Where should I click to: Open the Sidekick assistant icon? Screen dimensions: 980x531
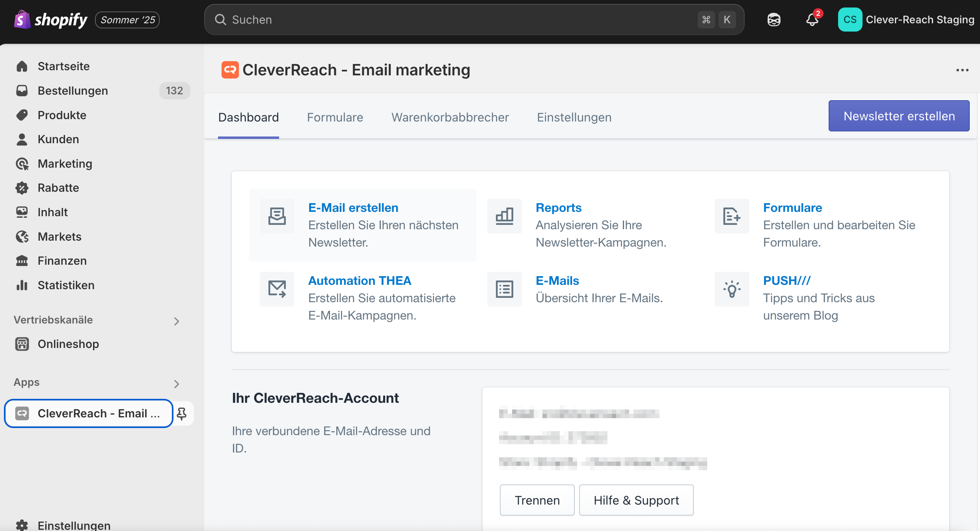point(774,20)
